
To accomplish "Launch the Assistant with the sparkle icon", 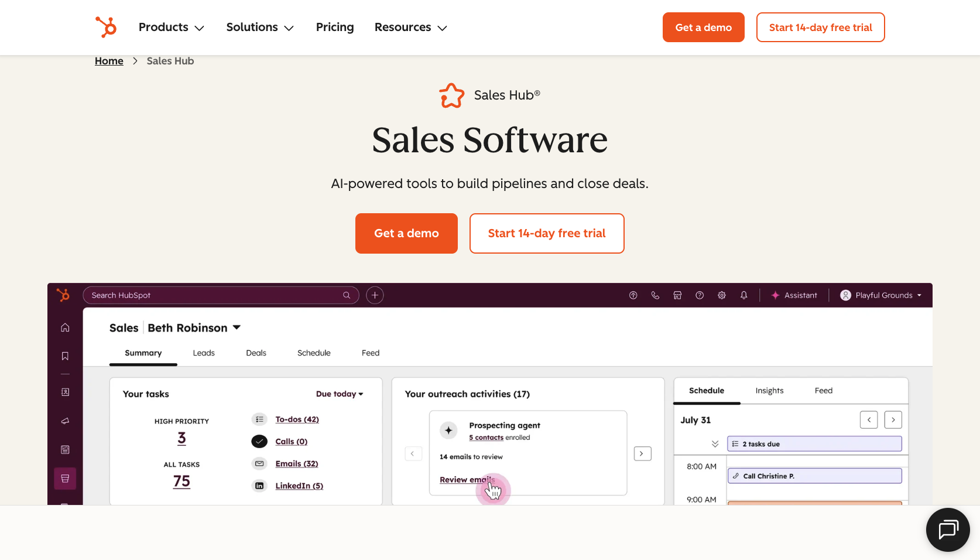I will (794, 295).
